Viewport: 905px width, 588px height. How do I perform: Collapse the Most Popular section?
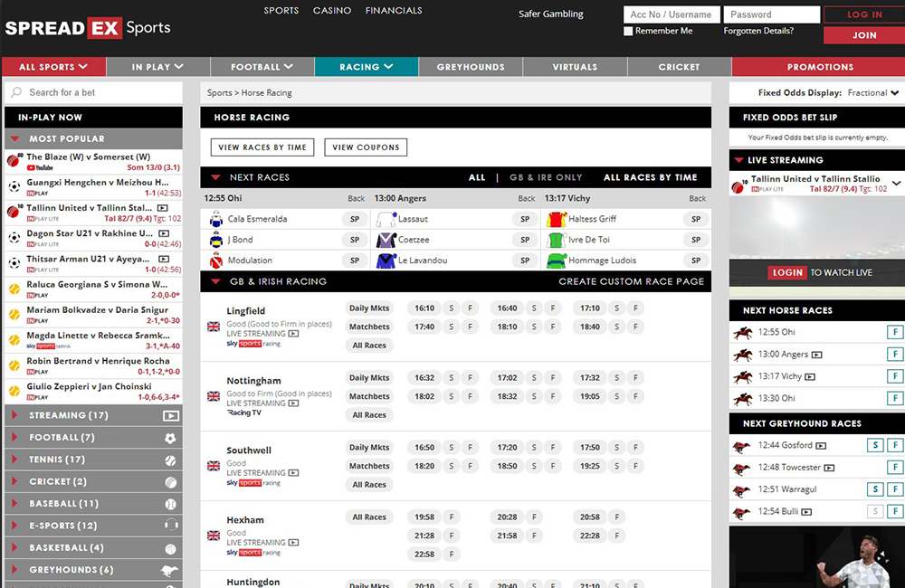click(x=15, y=139)
